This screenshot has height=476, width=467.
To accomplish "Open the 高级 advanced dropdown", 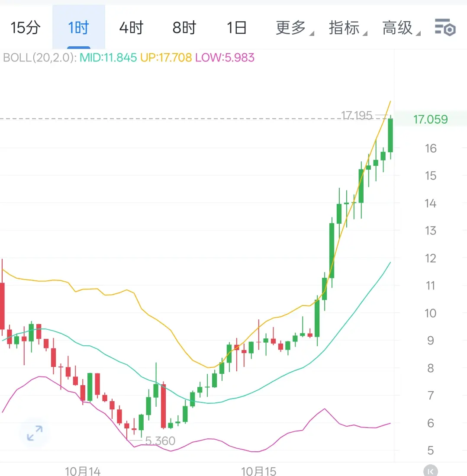I will tap(401, 28).
